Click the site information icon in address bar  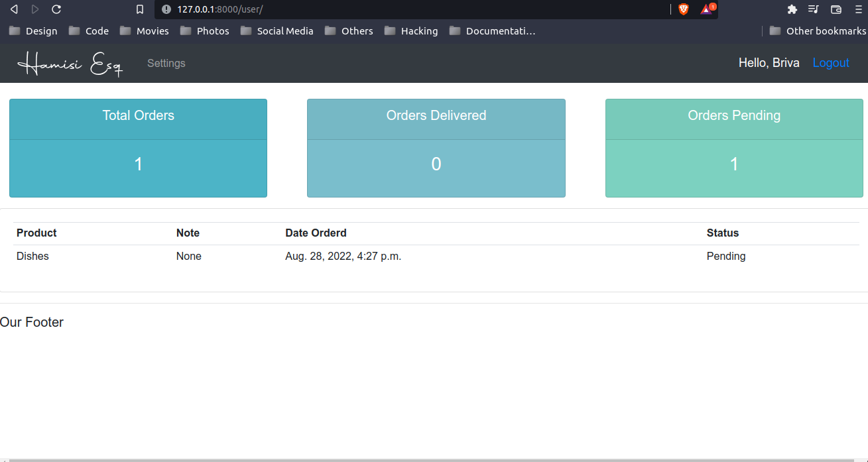pyautogui.click(x=166, y=9)
